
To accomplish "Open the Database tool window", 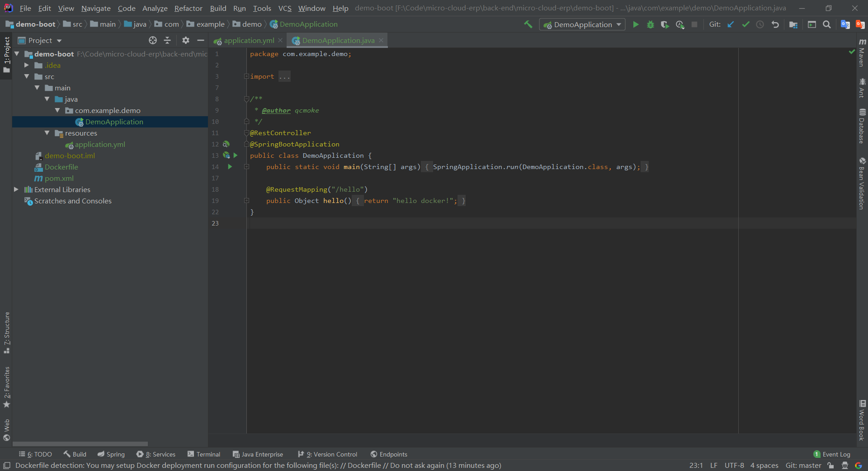I will [862, 126].
